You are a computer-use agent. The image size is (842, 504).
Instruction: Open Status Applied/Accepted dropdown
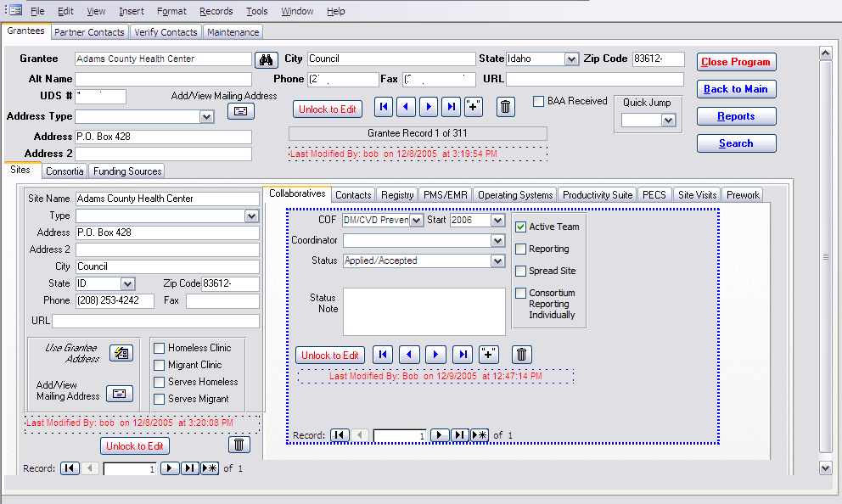pyautogui.click(x=497, y=260)
